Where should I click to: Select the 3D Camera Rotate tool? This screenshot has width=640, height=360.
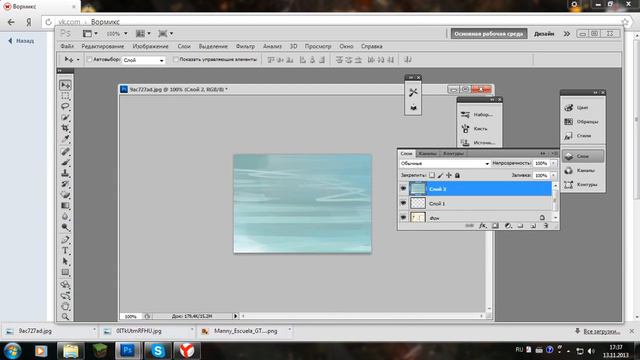65,296
